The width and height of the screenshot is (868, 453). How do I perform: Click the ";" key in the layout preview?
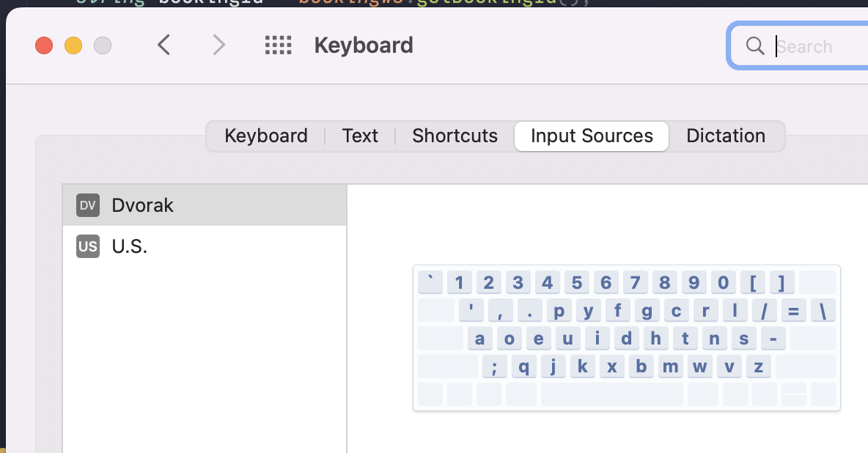tap(494, 366)
